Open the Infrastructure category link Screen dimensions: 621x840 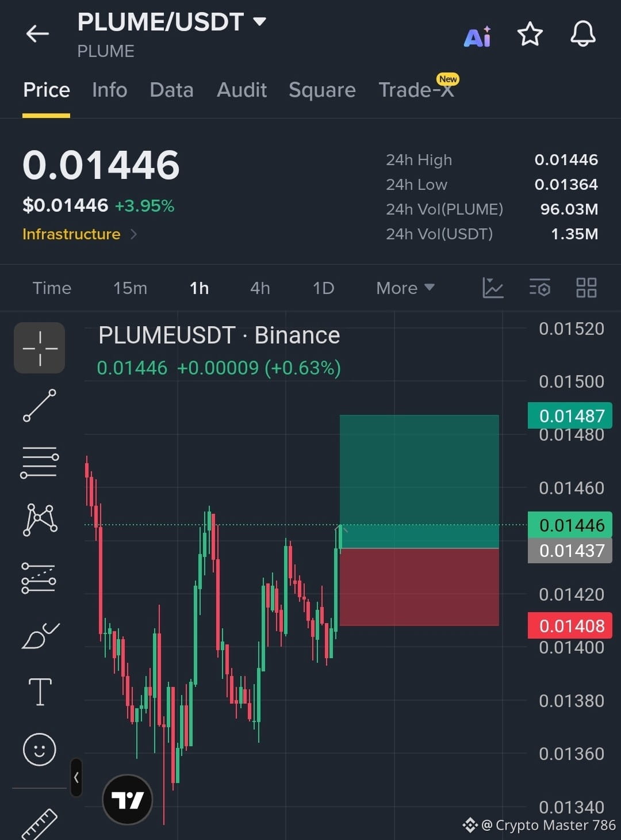pos(79,234)
